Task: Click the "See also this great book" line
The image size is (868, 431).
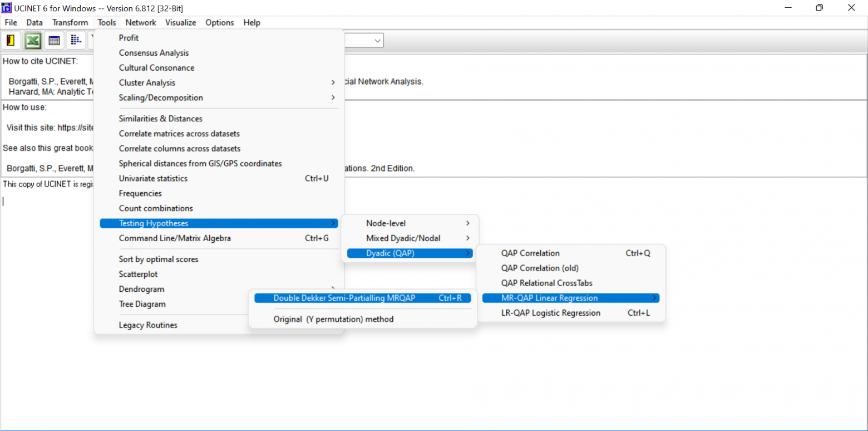Action: coord(48,148)
